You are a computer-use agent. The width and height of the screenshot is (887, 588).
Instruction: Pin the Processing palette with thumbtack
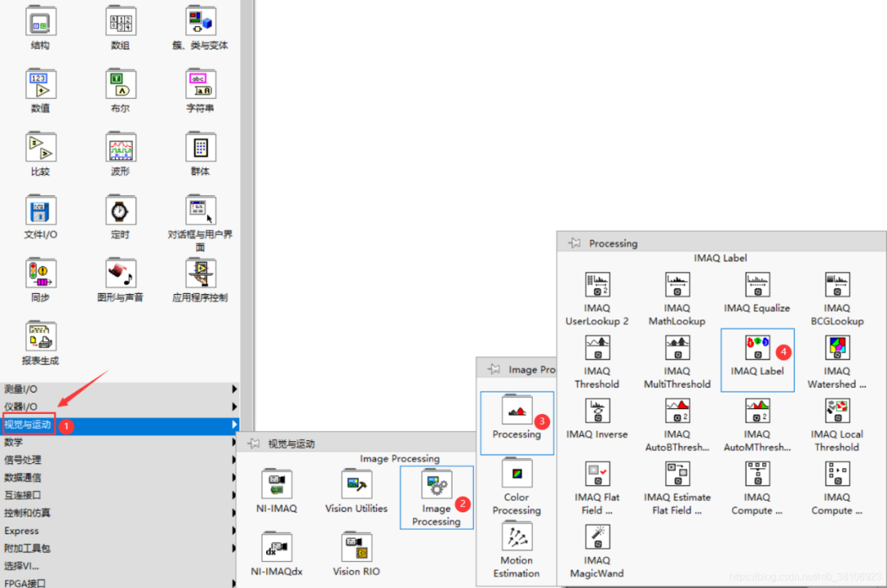coord(574,243)
